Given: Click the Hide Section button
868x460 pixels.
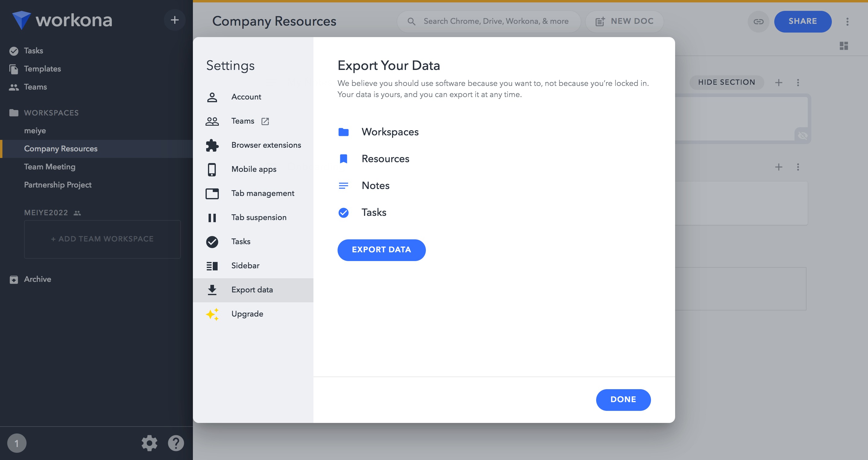Looking at the screenshot, I should [x=726, y=82].
